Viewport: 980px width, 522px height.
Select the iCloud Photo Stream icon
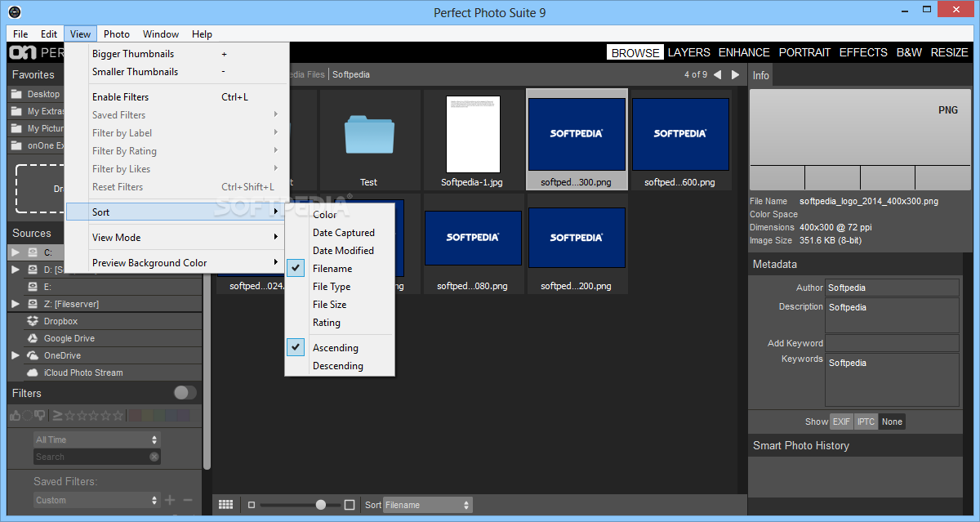pyautogui.click(x=33, y=373)
